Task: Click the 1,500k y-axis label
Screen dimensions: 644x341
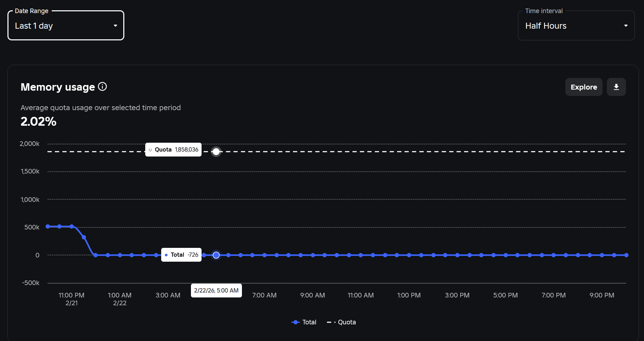Action: 30,171
